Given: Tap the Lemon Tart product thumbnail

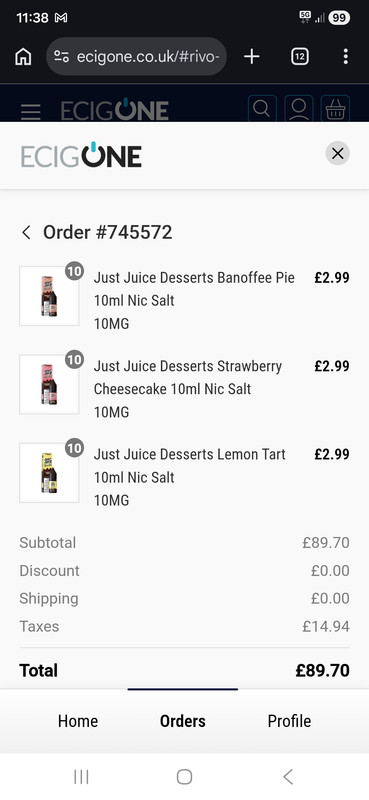Looking at the screenshot, I should (49, 472).
